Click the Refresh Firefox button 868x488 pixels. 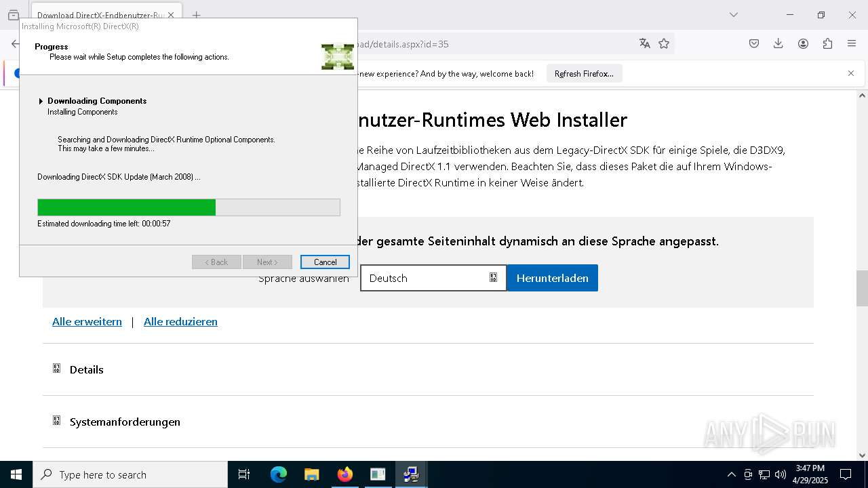pos(584,74)
